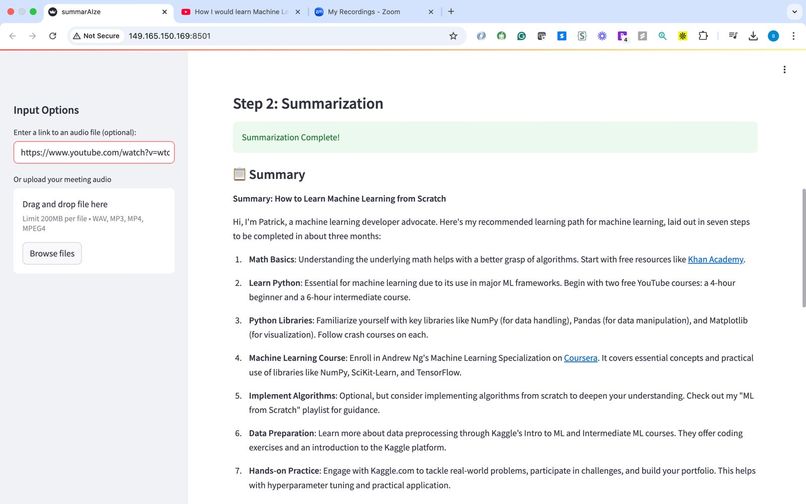Open the dark gray square extension icon
806x504 pixels.
541,36
